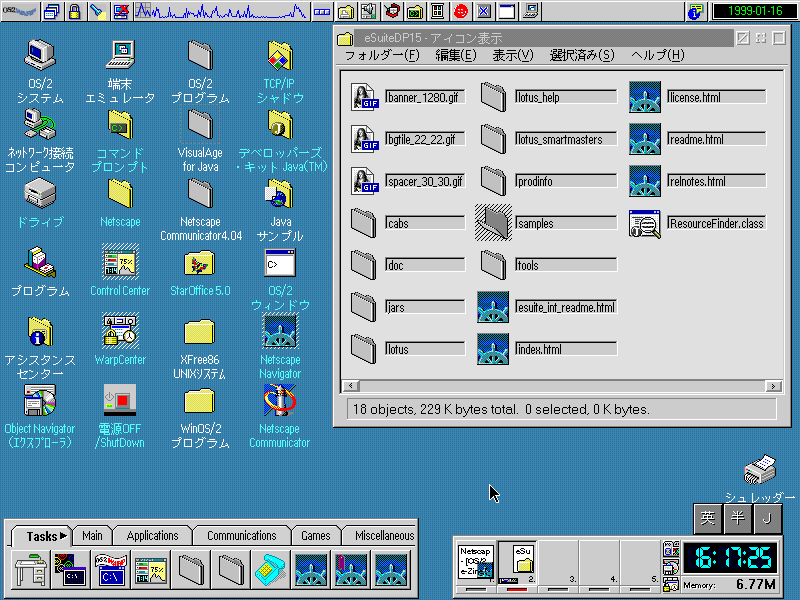Open the フォルダー(F) menu

tap(382, 55)
